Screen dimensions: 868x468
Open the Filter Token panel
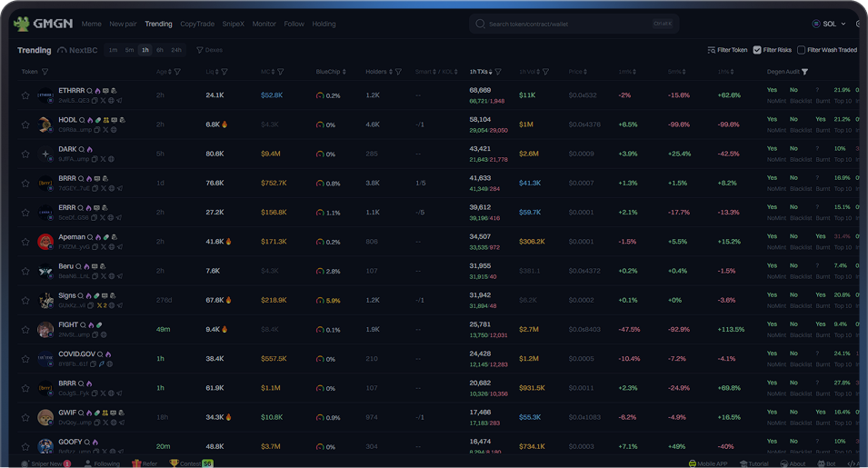pyautogui.click(x=727, y=50)
